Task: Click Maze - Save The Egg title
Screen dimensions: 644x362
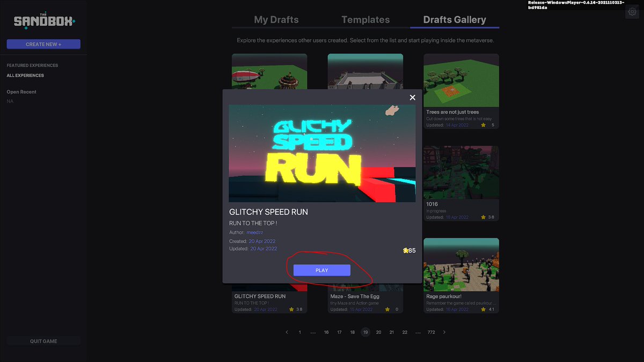Action: pyautogui.click(x=355, y=296)
